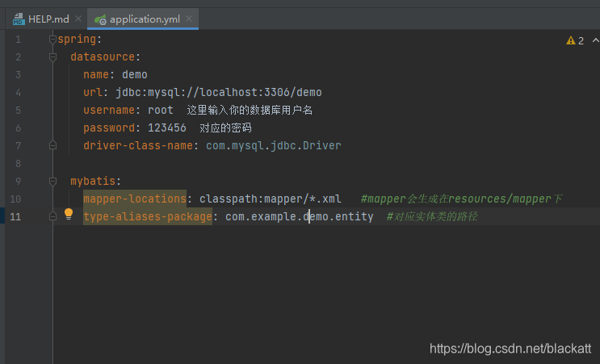This screenshot has height=364, width=600.
Task: Click the 'spring' key on line 1
Action: point(77,40)
